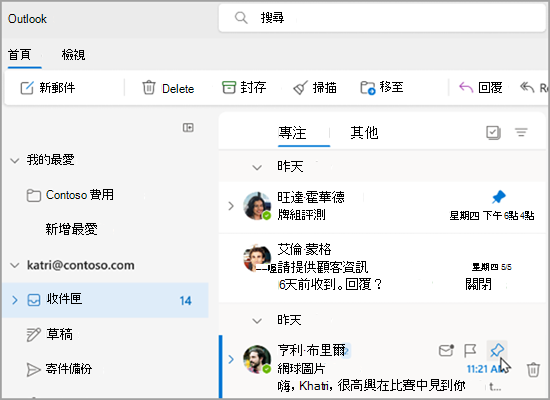Compose a message with 新郵件
The width and height of the screenshot is (550, 400).
point(48,87)
